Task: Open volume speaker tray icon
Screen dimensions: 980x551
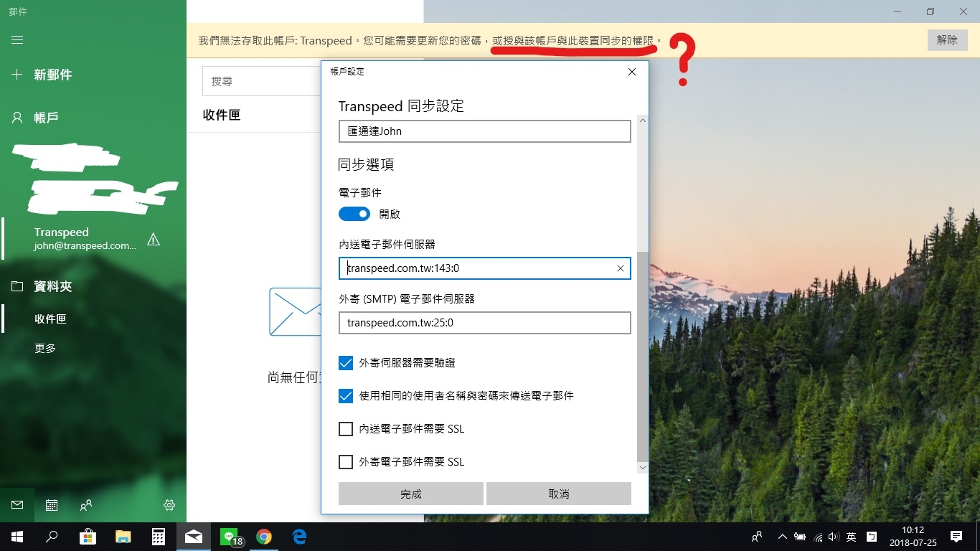Action: (833, 537)
